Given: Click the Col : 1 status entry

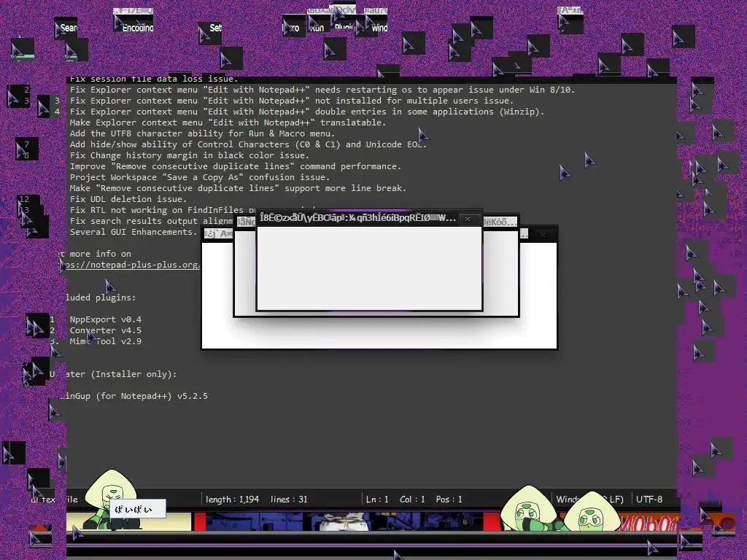Looking at the screenshot, I should [x=412, y=499].
